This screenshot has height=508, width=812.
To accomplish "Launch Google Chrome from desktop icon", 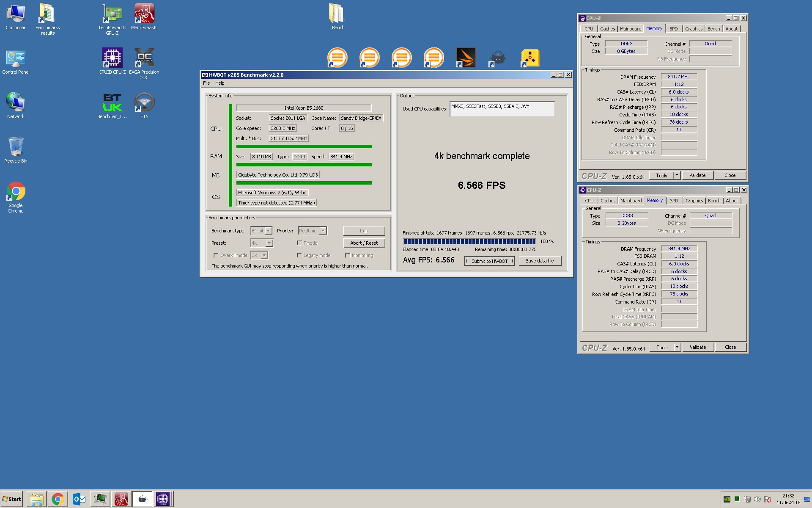I will click(x=16, y=197).
